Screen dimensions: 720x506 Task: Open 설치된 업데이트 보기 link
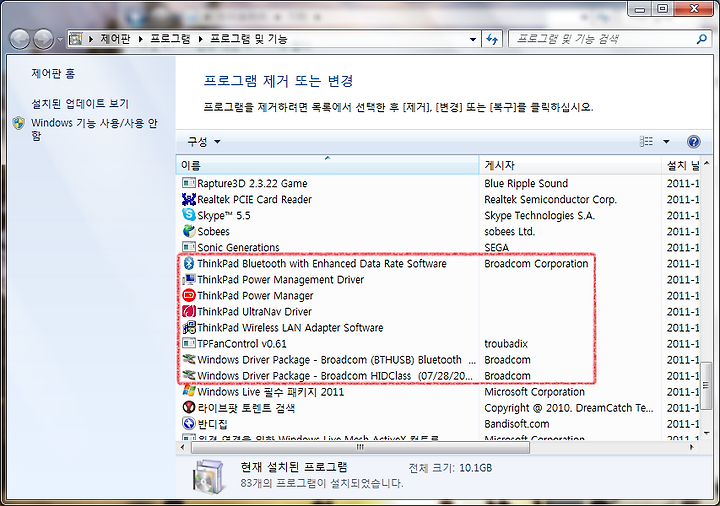pyautogui.click(x=80, y=103)
